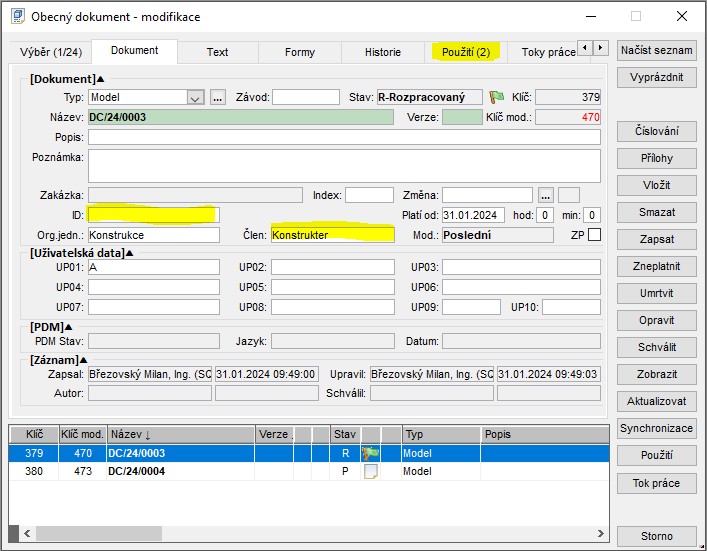Click into the highlighted ID field
Screen dimensions: 707x551
[154, 215]
